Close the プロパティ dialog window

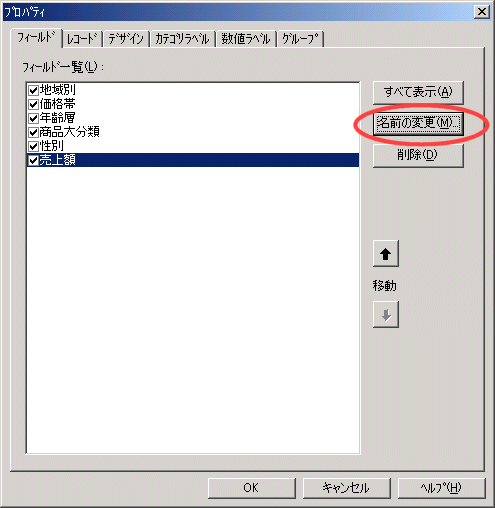[481, 12]
